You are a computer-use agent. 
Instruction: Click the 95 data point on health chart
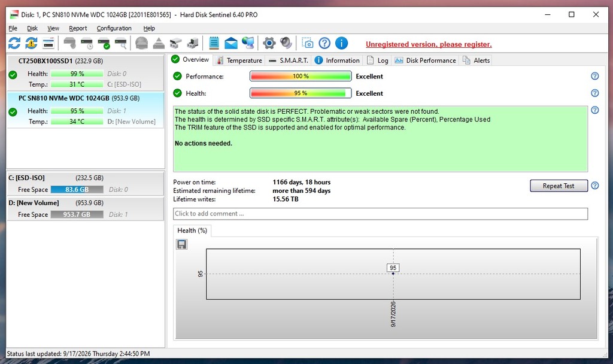[x=393, y=273]
